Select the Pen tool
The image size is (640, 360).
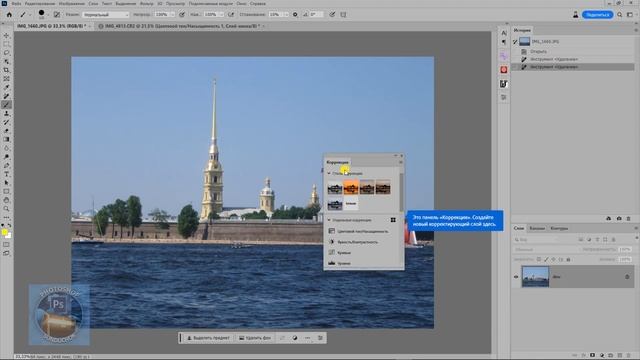[6, 165]
